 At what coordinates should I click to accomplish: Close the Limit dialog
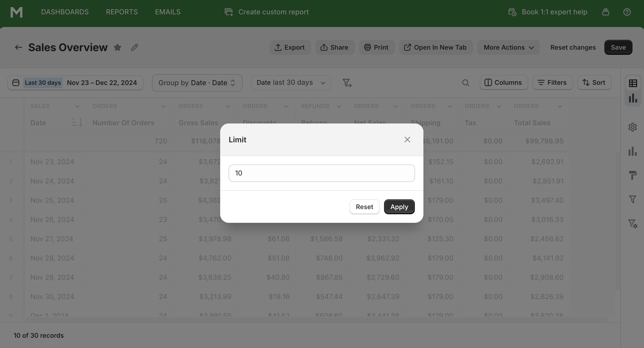[407, 140]
